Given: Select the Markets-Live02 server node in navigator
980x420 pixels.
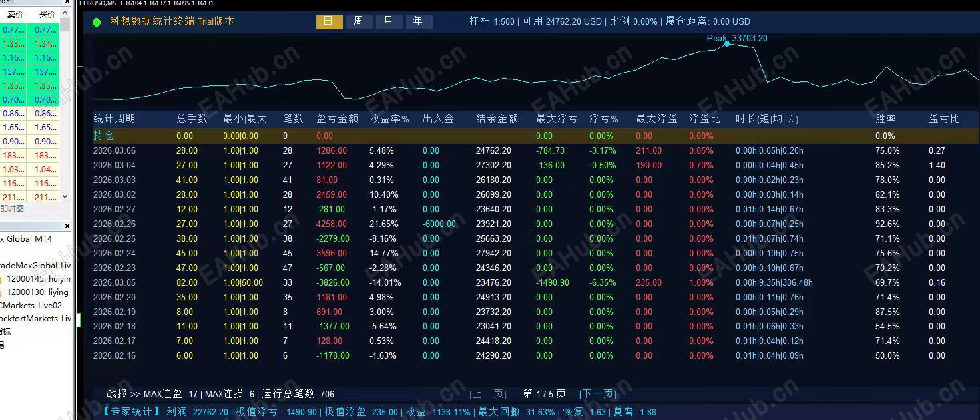Looking at the screenshot, I should [31, 306].
